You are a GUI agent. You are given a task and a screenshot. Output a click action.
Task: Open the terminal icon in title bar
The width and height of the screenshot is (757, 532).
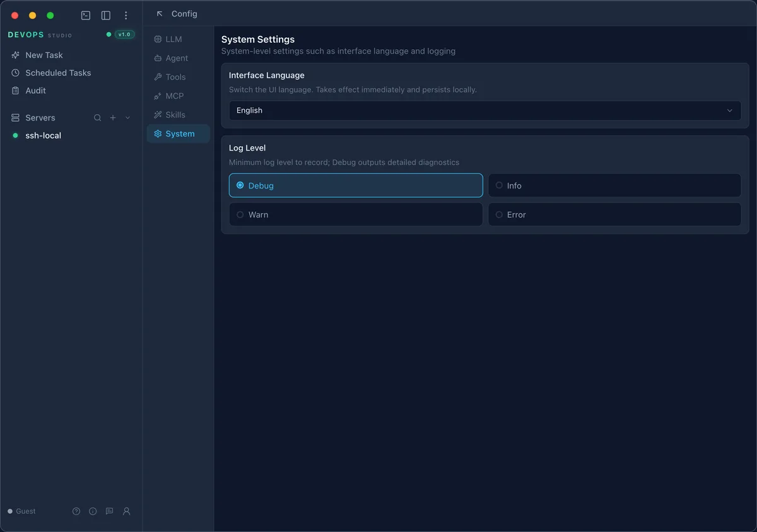pyautogui.click(x=86, y=15)
